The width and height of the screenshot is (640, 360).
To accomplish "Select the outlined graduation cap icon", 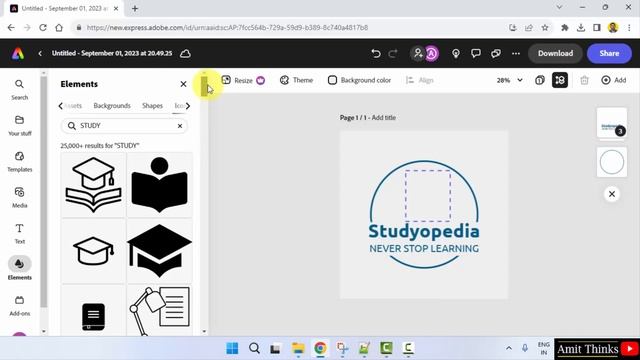I will pos(93,251).
